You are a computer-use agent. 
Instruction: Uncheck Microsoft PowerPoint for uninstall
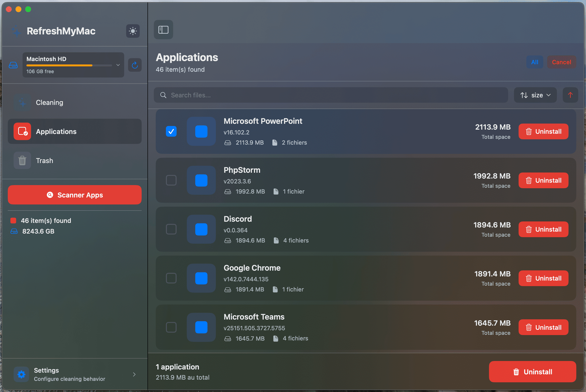(171, 131)
